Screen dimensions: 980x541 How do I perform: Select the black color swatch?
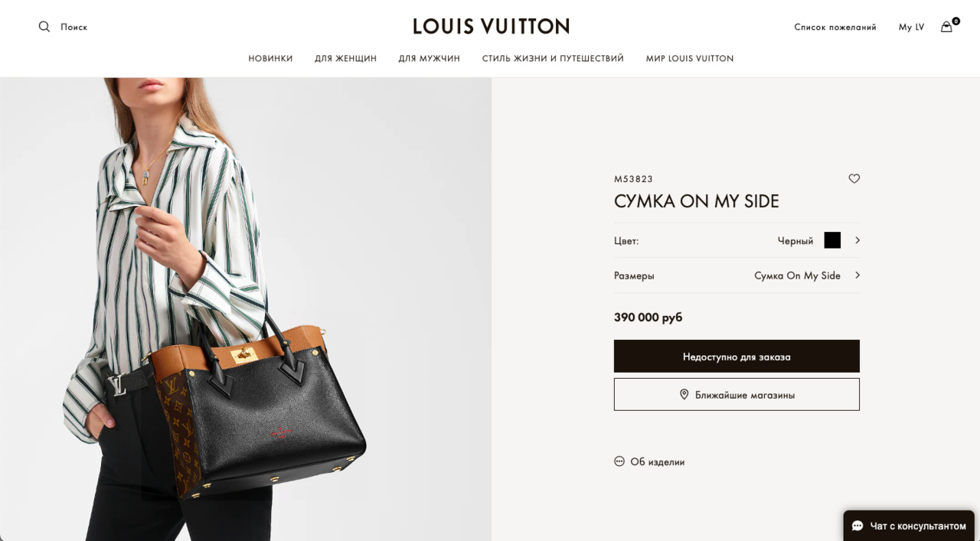832,240
